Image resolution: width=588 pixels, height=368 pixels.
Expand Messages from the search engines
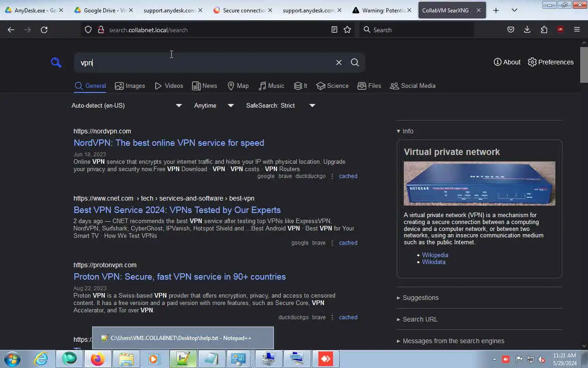(451, 341)
